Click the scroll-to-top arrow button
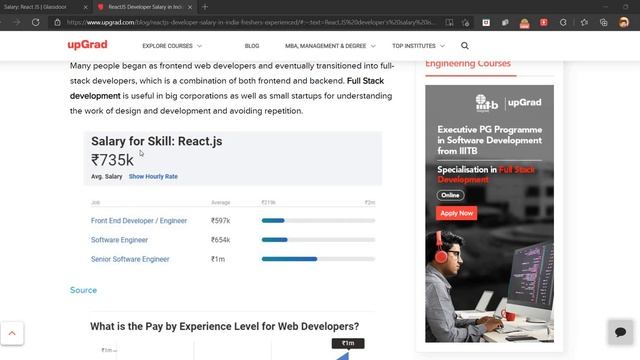This screenshot has width=640, height=360. pyautogui.click(x=12, y=333)
